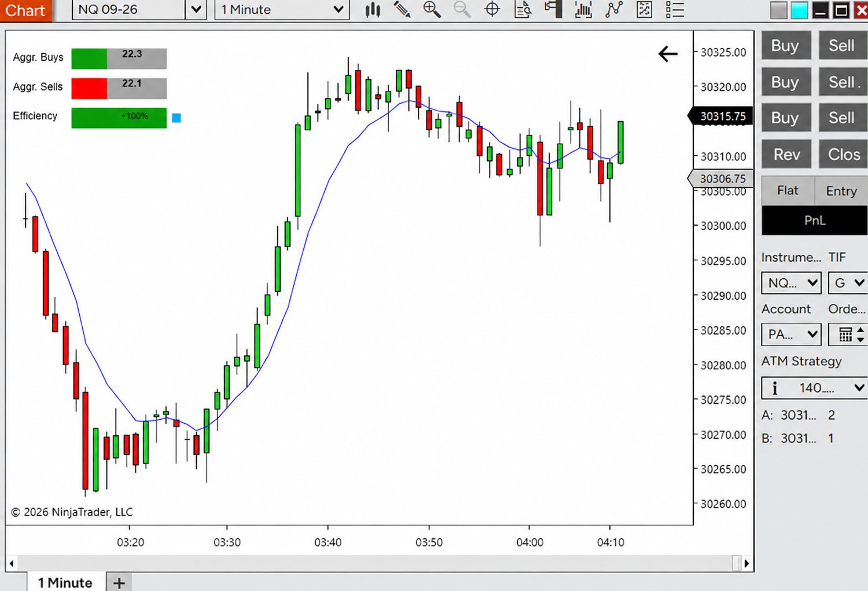Click the blue square next to Efficiency
Image resolution: width=868 pixels, height=591 pixels.
click(176, 118)
